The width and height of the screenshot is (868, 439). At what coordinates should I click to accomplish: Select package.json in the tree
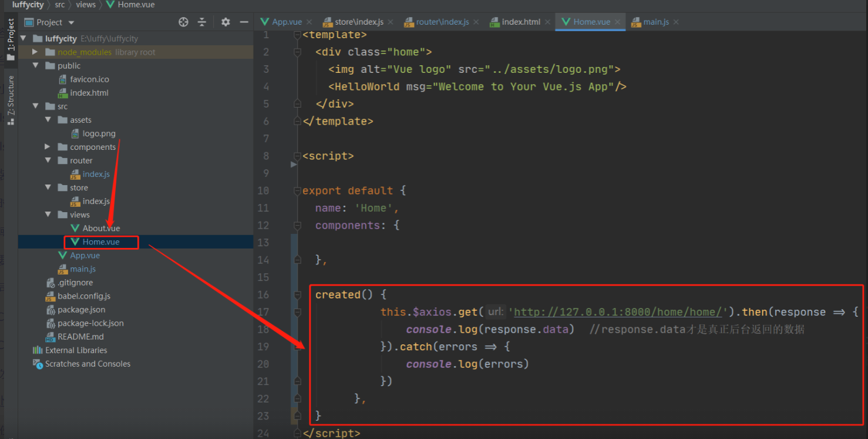tap(82, 309)
